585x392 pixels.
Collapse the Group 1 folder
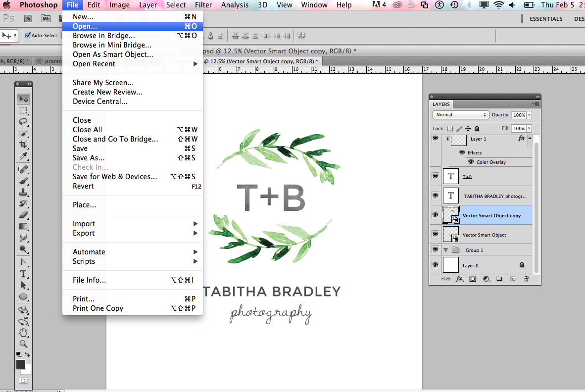click(445, 250)
